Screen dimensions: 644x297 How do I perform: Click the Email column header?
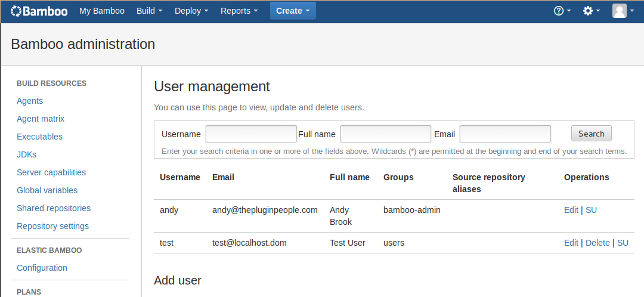pos(223,177)
